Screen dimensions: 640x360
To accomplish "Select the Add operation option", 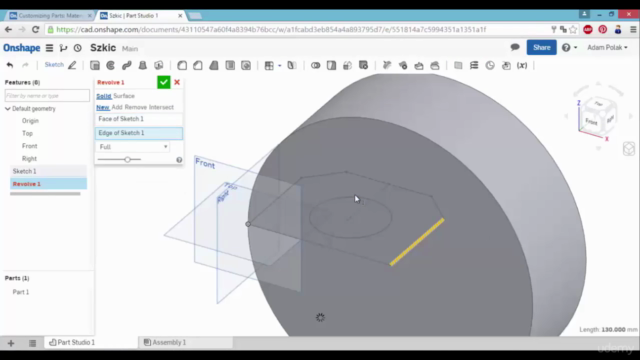I will 117,107.
